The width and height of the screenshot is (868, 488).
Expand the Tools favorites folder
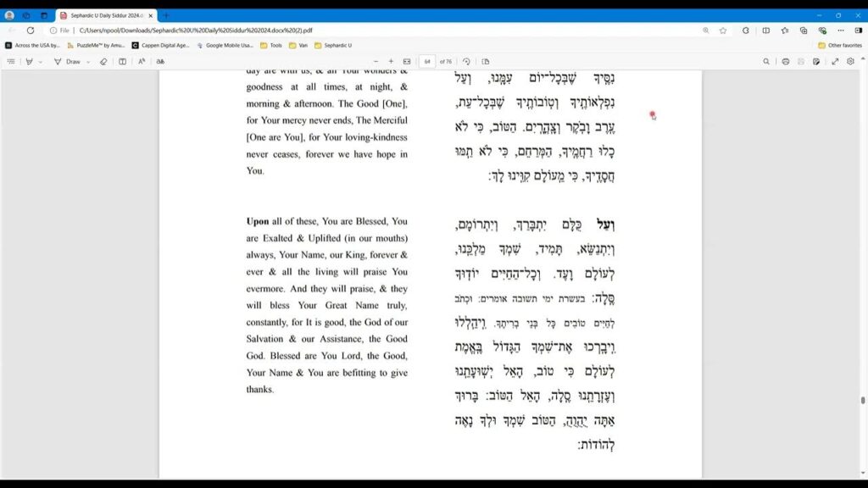pos(271,46)
